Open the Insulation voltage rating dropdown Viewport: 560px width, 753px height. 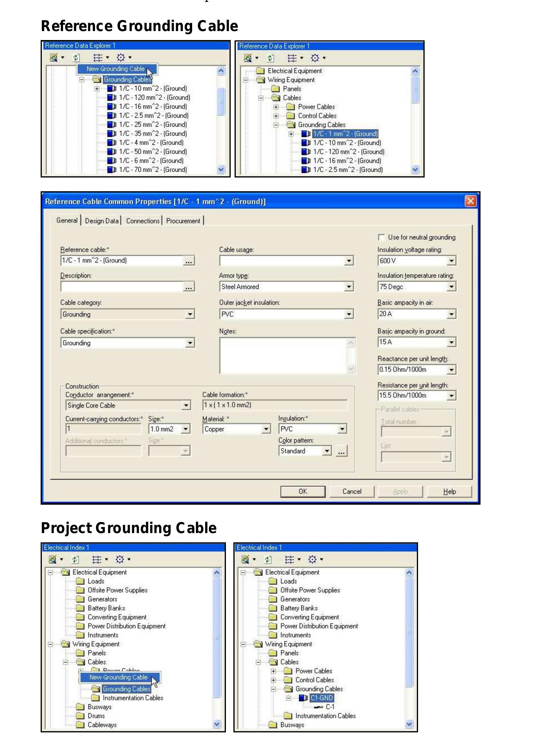452,260
